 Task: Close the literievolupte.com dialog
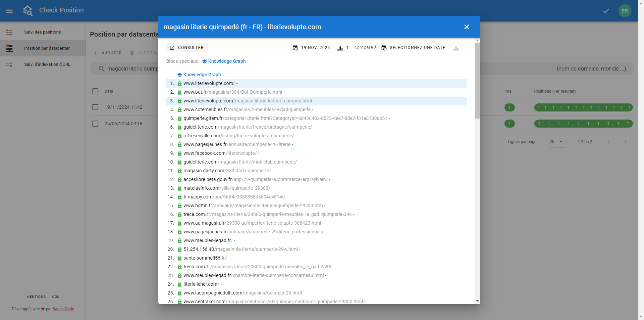(467, 27)
